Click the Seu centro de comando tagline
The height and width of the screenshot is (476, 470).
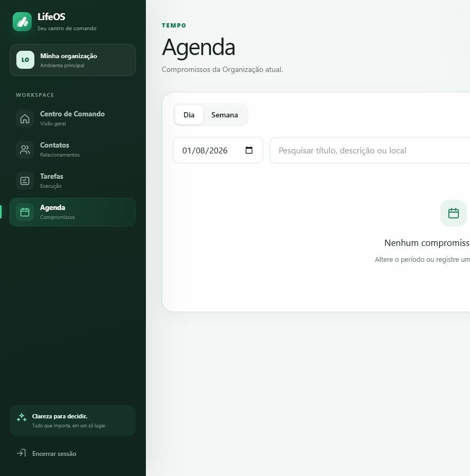click(x=67, y=28)
